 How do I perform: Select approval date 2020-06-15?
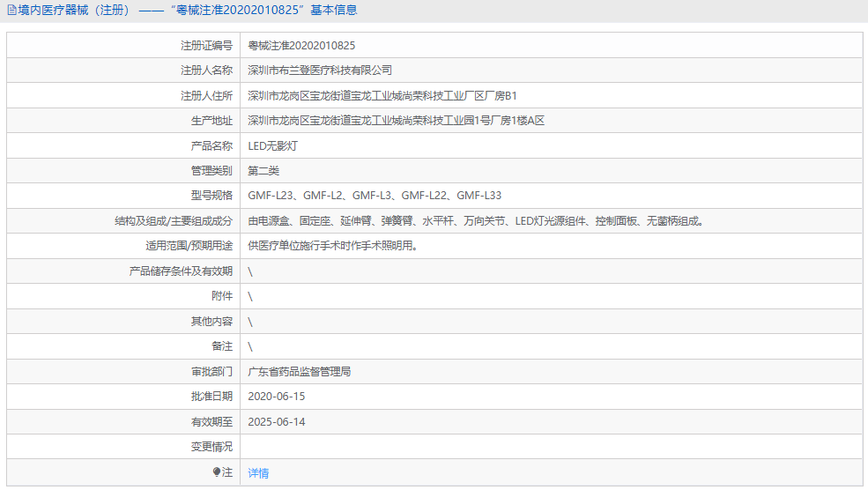point(276,397)
